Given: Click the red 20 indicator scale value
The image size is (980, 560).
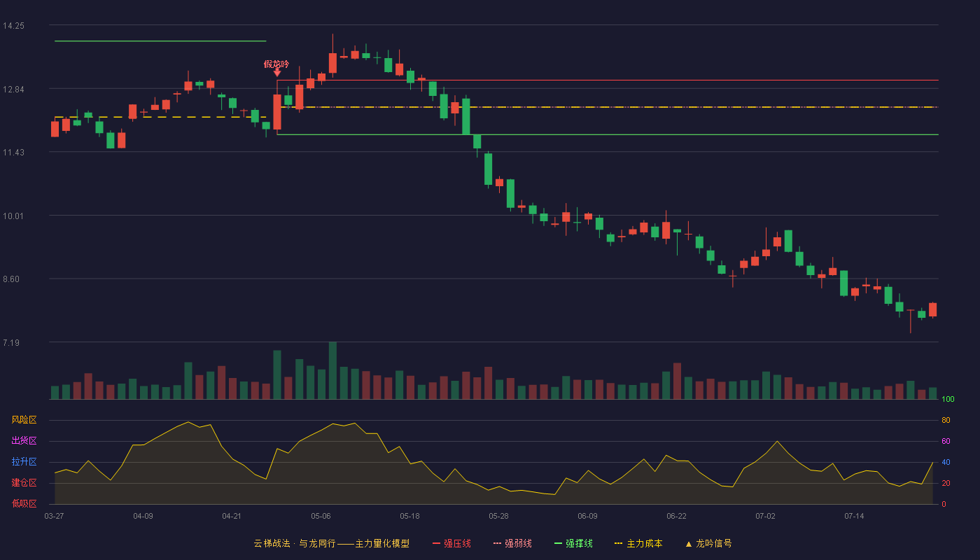Looking at the screenshot, I should point(946,483).
